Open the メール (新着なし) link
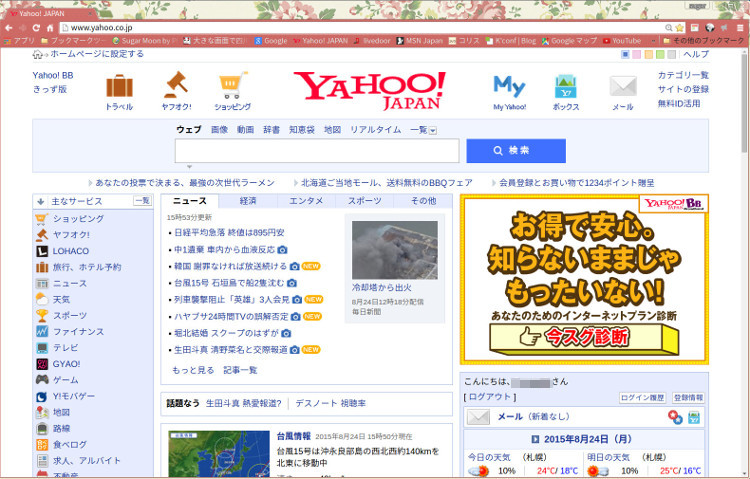The image size is (750, 479). pyautogui.click(x=534, y=416)
